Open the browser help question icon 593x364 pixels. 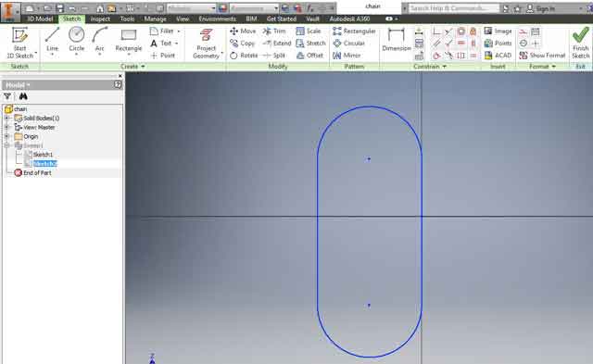[118, 85]
